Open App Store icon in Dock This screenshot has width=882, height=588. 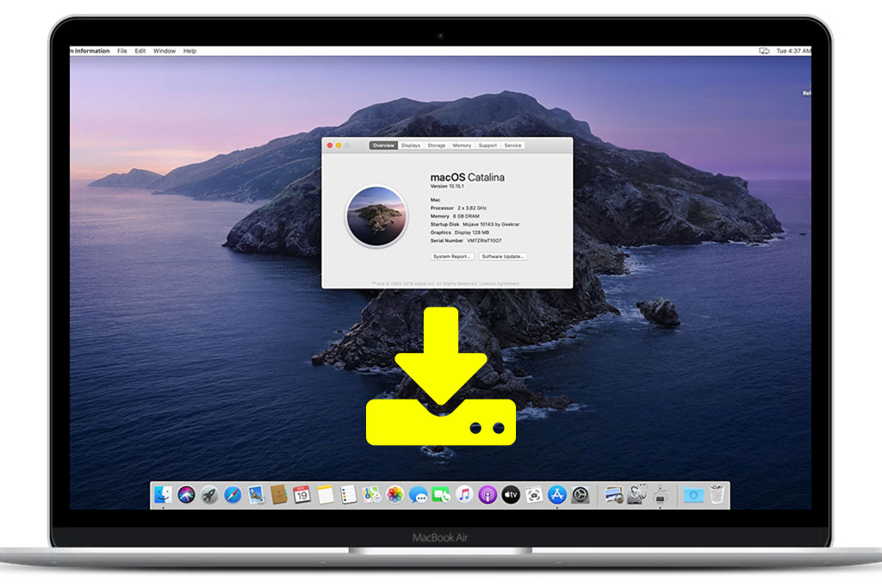(557, 495)
